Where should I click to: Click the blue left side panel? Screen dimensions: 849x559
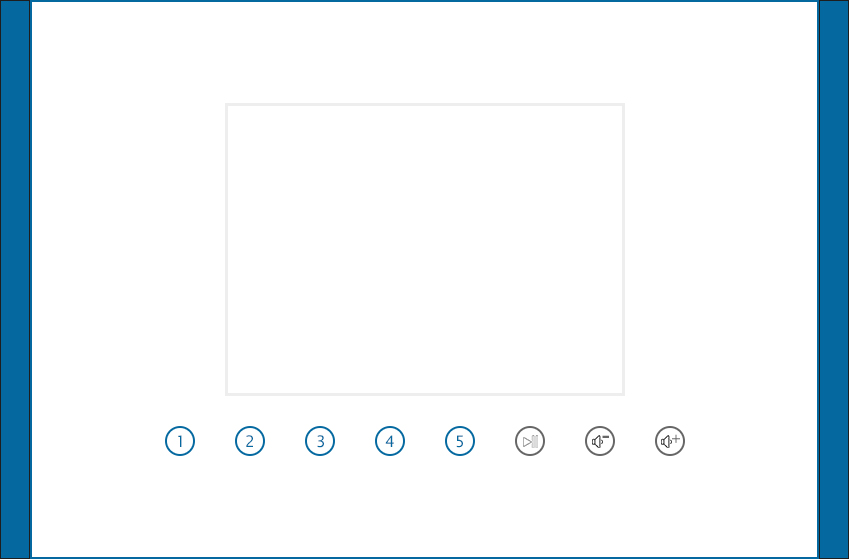[15, 279]
